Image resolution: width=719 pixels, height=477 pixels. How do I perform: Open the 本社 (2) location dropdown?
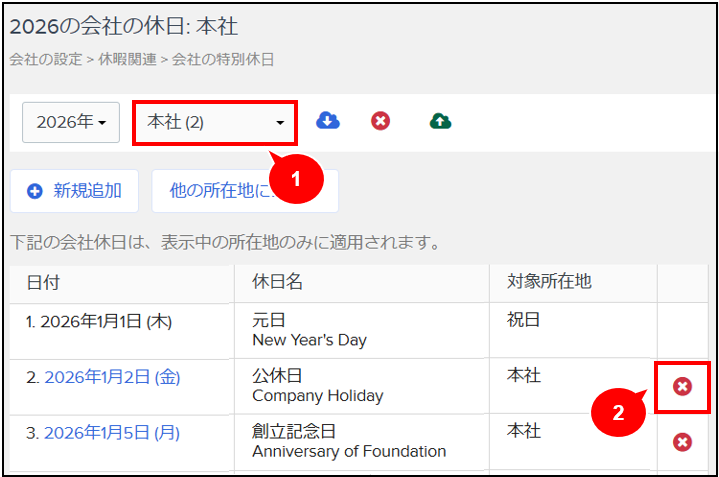215,122
